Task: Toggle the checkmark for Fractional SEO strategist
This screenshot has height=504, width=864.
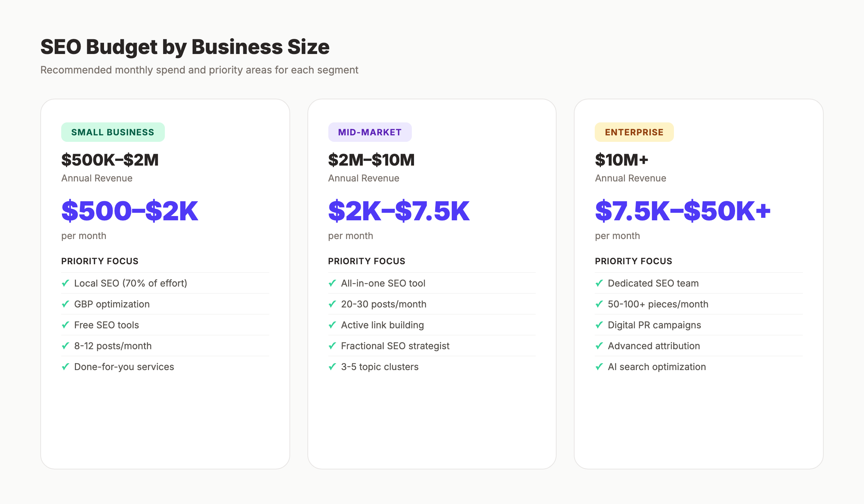Action: [332, 346]
